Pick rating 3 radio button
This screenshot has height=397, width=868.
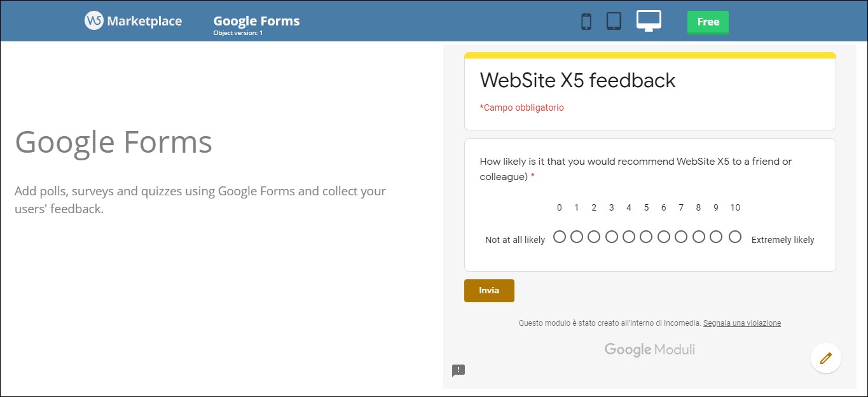coord(612,237)
